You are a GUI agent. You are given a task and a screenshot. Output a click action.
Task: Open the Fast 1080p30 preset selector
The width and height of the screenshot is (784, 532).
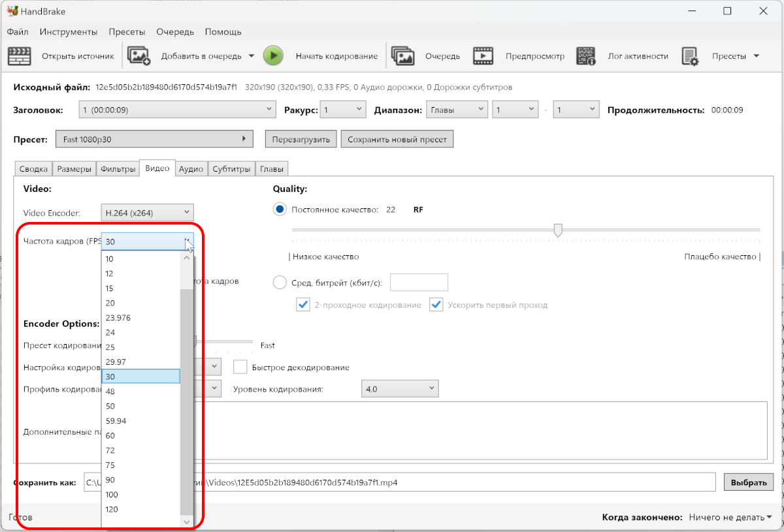click(155, 139)
